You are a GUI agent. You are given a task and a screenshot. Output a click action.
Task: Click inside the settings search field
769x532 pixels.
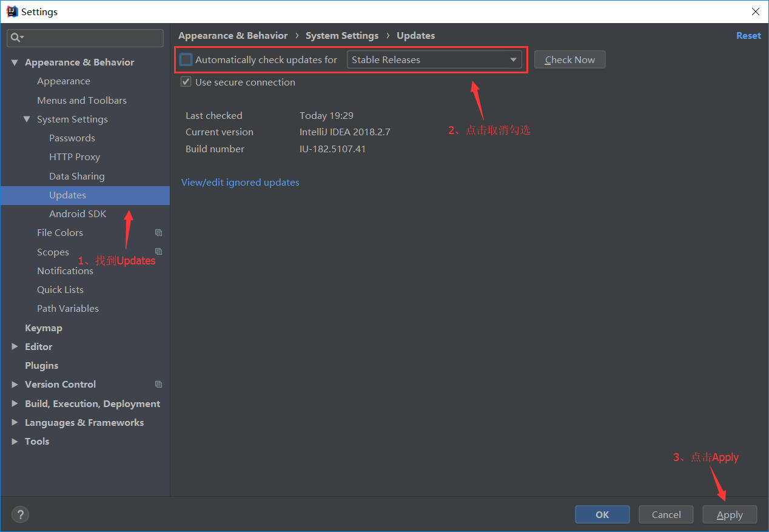tap(85, 38)
